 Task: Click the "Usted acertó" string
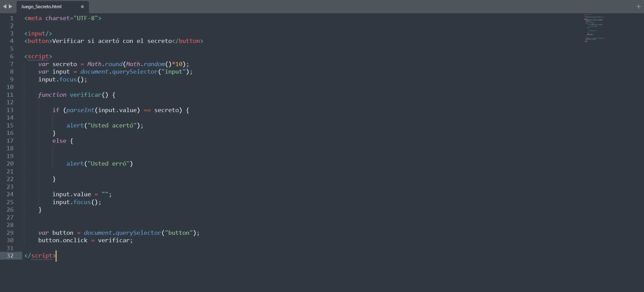tap(112, 125)
